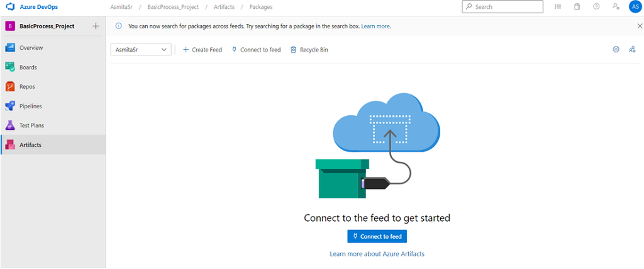The image size is (644, 269).
Task: Open the Overview hub icon
Action: tap(10, 48)
